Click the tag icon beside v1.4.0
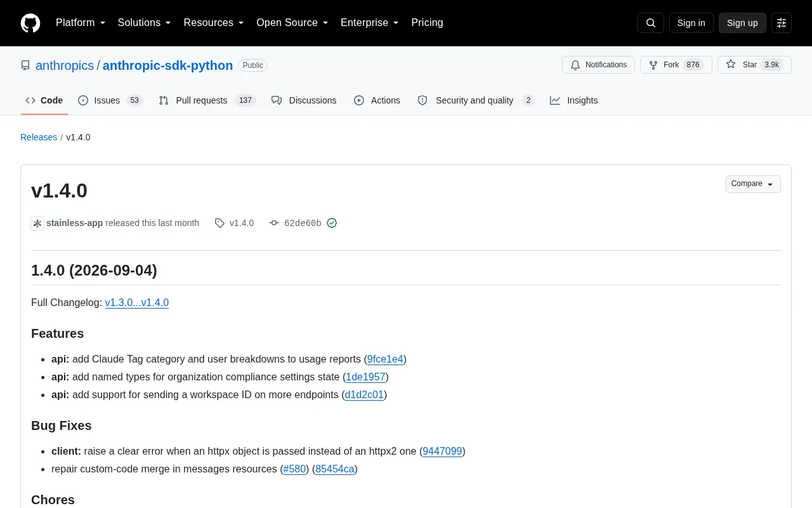 click(219, 223)
